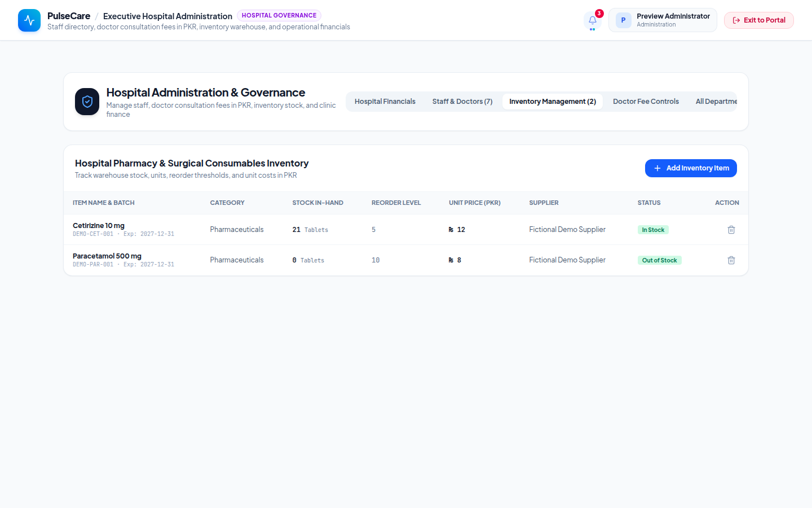Click the Preview Administrator avatar P
This screenshot has height=508, width=812.
[624, 20]
